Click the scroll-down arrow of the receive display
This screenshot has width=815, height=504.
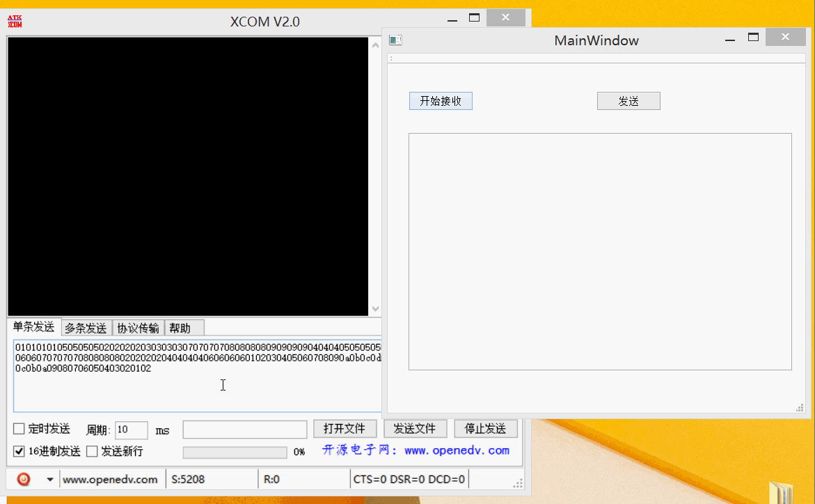click(x=375, y=308)
